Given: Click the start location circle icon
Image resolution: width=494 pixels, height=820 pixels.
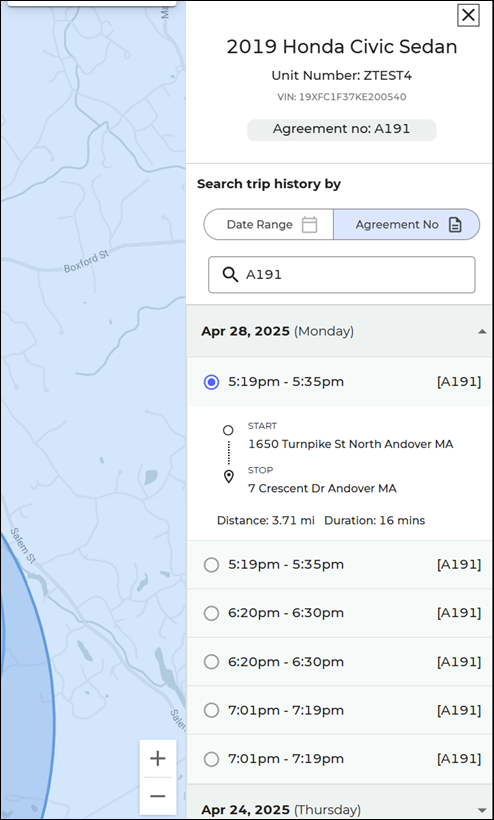Looking at the screenshot, I should (x=228, y=430).
